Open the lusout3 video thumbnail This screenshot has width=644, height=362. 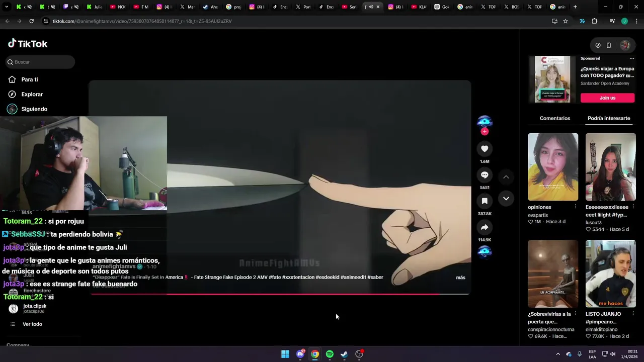point(611,167)
